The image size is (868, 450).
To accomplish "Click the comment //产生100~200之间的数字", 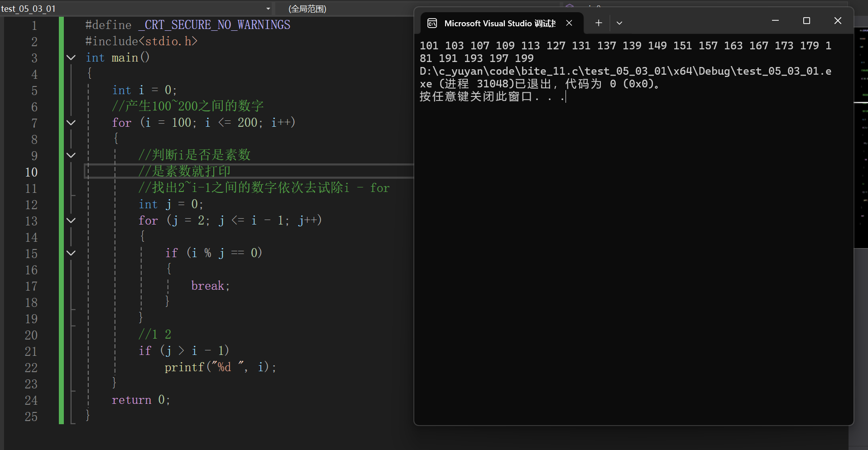I will [x=188, y=106].
